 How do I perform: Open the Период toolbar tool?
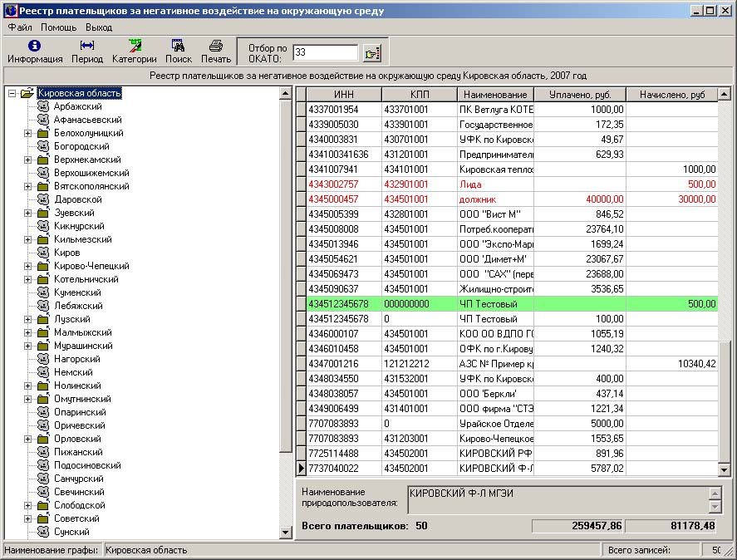click(x=87, y=51)
